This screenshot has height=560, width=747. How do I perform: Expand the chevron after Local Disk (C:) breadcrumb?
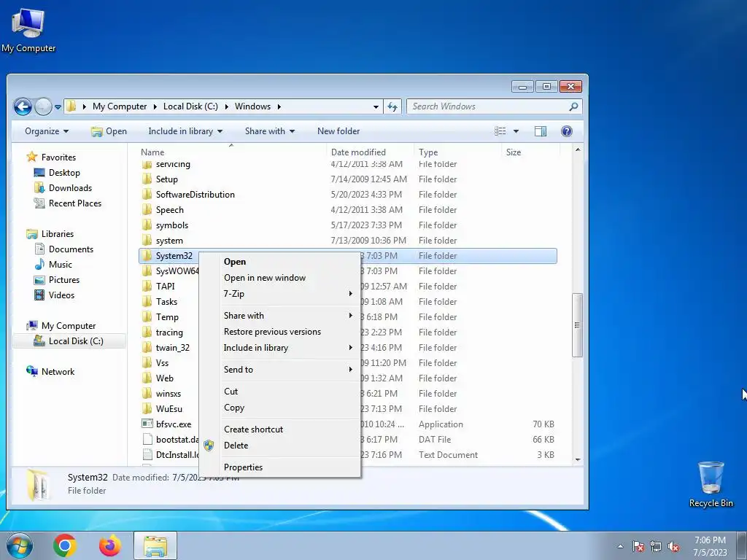(x=226, y=106)
